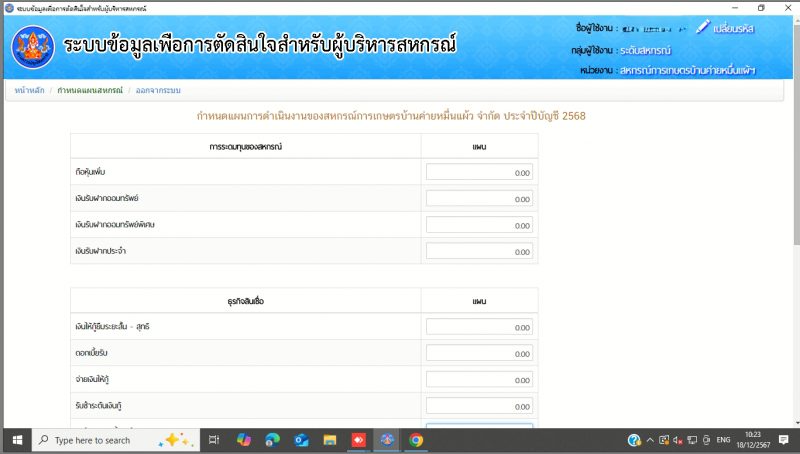Open the red AnyDesk taskbar icon
This screenshot has width=800, height=454.
click(359, 440)
